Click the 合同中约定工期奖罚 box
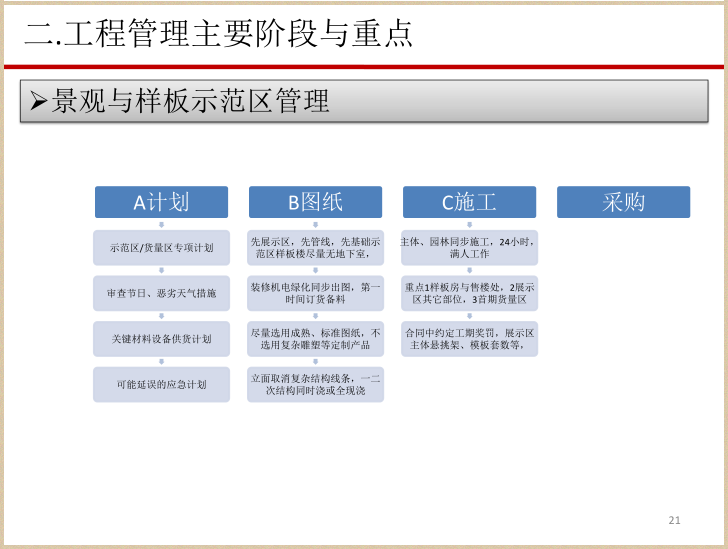The image size is (728, 549). tap(469, 339)
